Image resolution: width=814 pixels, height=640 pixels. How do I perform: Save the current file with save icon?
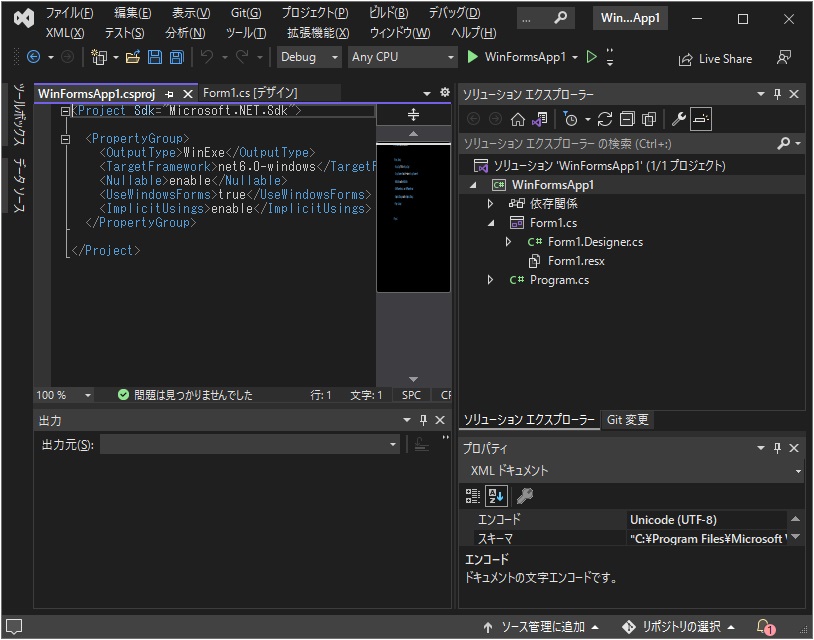tap(155, 57)
